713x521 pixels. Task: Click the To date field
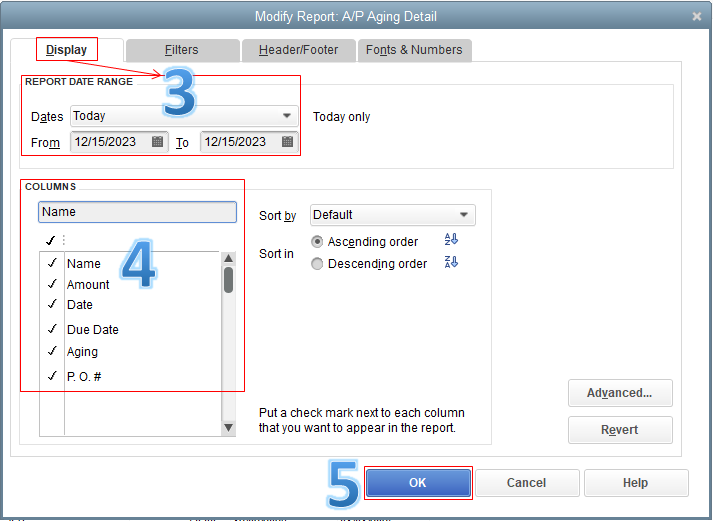click(x=249, y=142)
